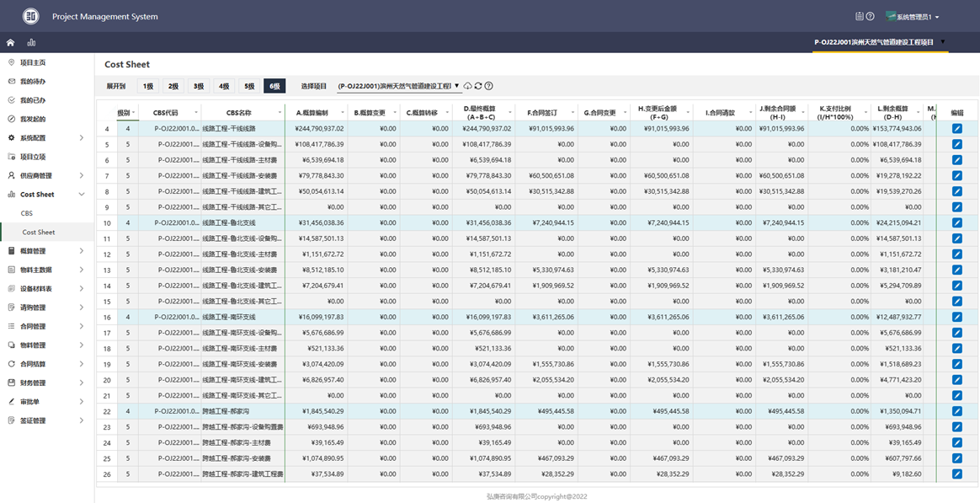
Task: Select cell 线路工程-南环支线 in row 16
Action: (243, 317)
